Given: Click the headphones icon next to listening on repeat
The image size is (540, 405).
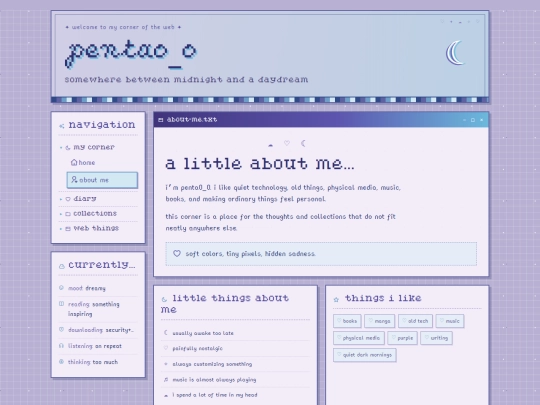Looking at the screenshot, I should click(61, 346).
